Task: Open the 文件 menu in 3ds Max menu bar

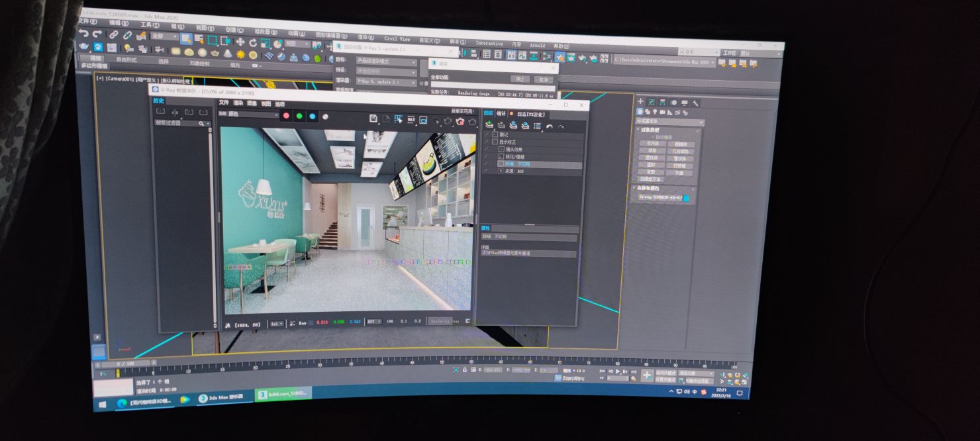Action: tap(88, 21)
